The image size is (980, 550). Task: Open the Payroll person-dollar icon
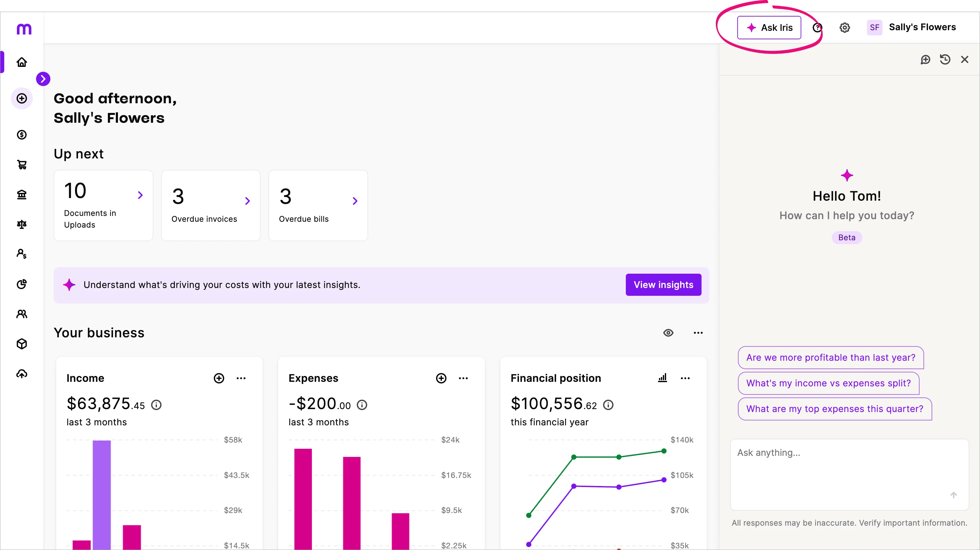[x=22, y=254]
